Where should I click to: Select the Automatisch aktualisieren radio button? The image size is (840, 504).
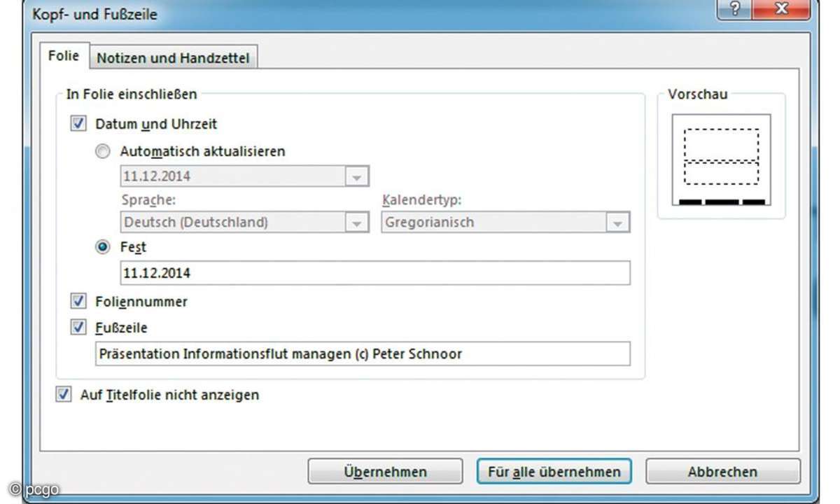103,150
